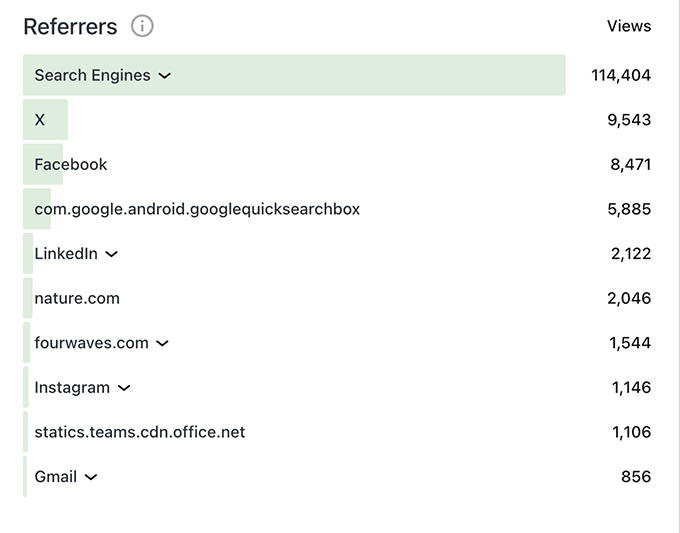Select the statics.teams.cdn.office.net referrer
Viewport: 680px width, 533px height.
tap(140, 432)
